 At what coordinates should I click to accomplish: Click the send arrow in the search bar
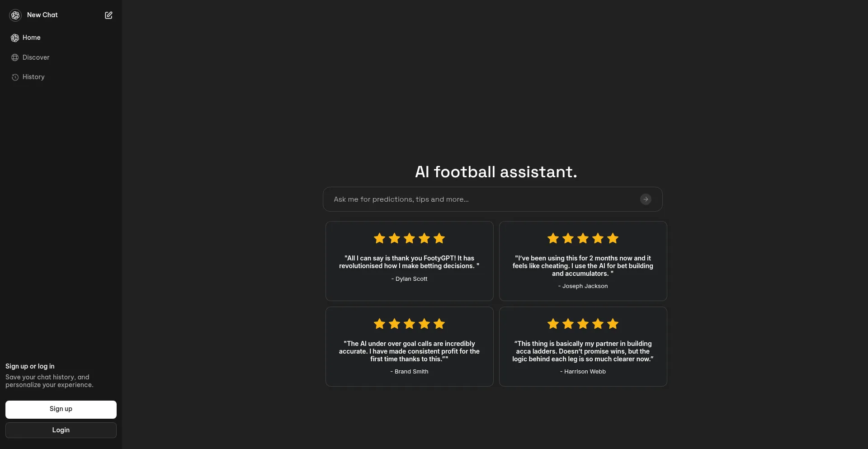click(646, 199)
